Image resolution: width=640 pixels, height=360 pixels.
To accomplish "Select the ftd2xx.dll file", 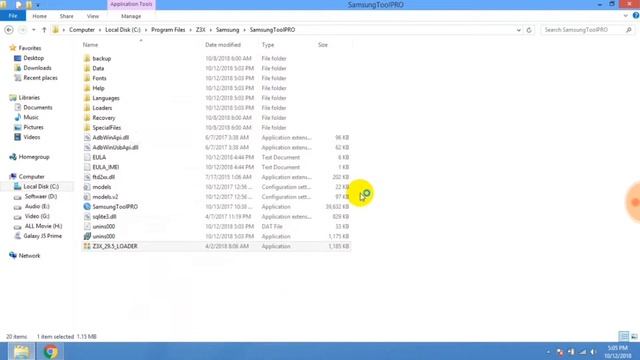I will (x=104, y=177).
